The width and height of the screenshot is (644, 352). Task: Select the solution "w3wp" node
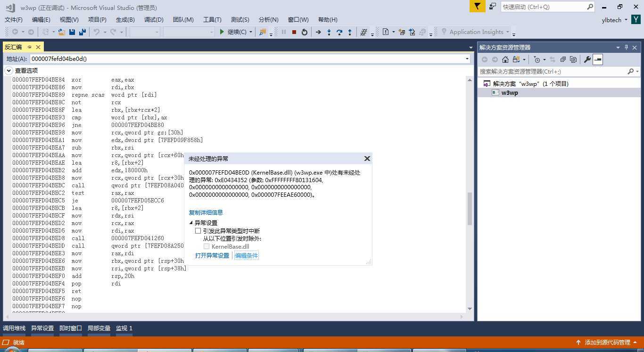[530, 84]
